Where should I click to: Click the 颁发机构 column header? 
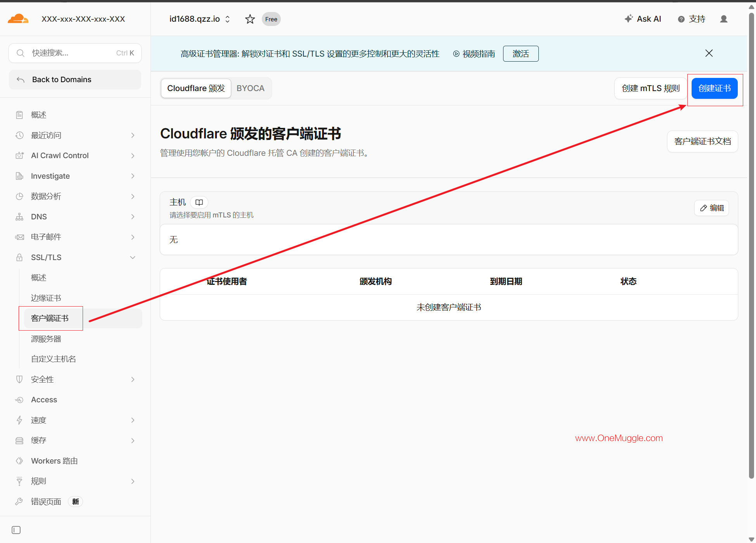tap(375, 281)
